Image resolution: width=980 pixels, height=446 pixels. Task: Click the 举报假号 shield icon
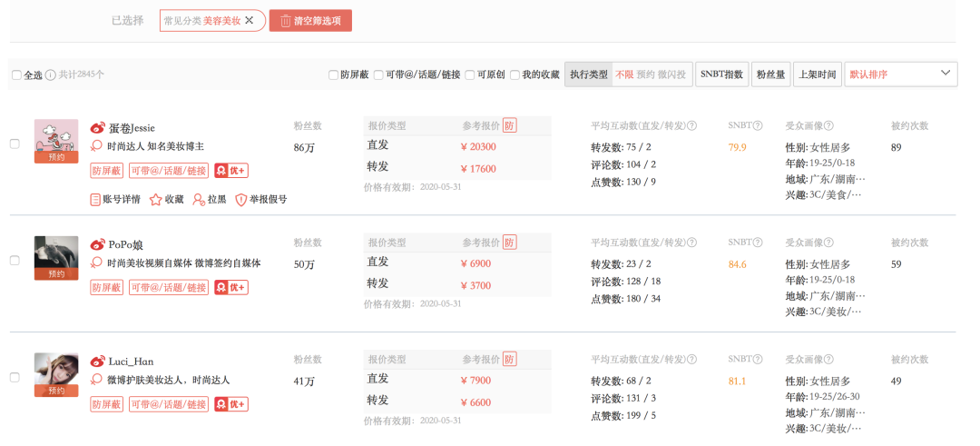[240, 200]
